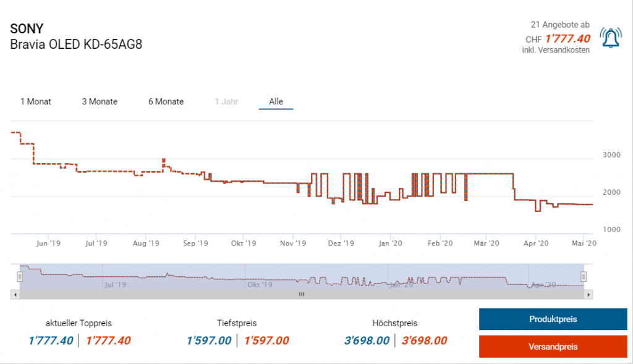The height and width of the screenshot is (364, 633).
Task: Click the Jul '19 label in the navigator
Action: [115, 285]
